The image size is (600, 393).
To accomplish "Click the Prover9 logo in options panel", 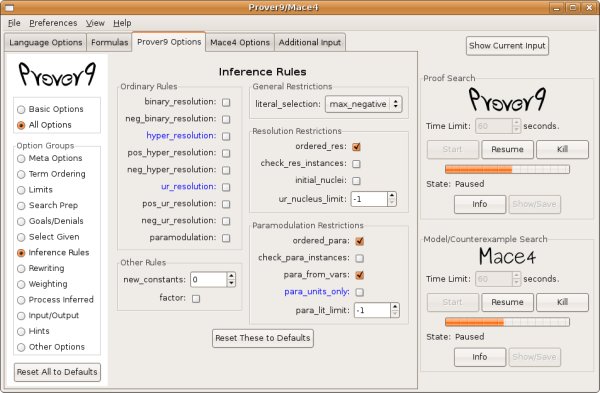I will click(x=57, y=74).
